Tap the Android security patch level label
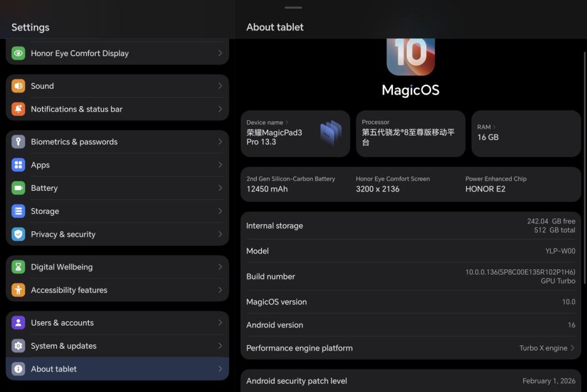The image size is (587, 392). [296, 381]
